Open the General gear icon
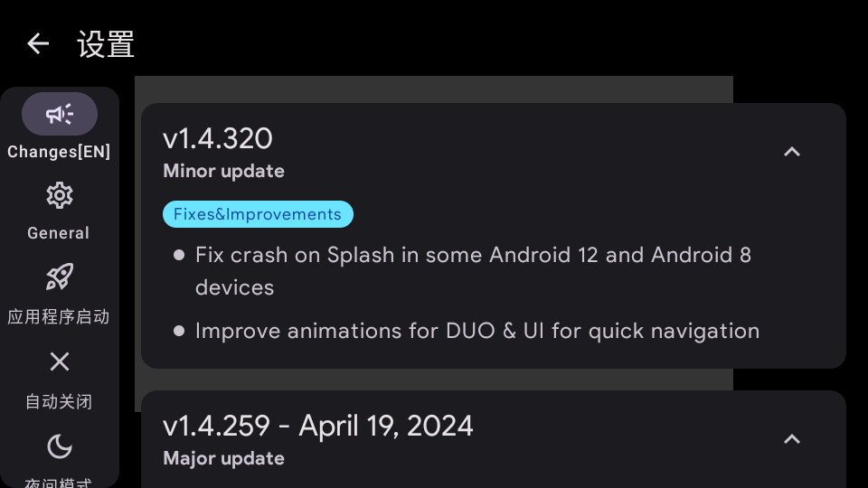The width and height of the screenshot is (868, 488). tap(60, 195)
